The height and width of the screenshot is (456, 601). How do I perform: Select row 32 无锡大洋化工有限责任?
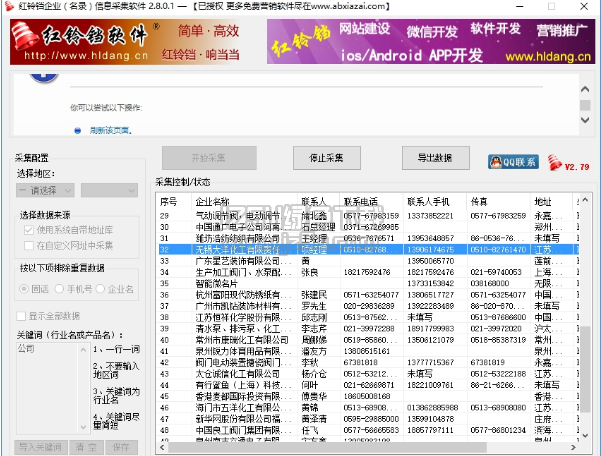(x=368, y=250)
